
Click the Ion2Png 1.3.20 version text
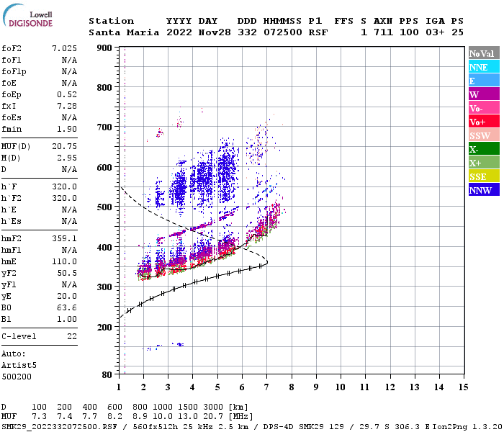pos(467,426)
